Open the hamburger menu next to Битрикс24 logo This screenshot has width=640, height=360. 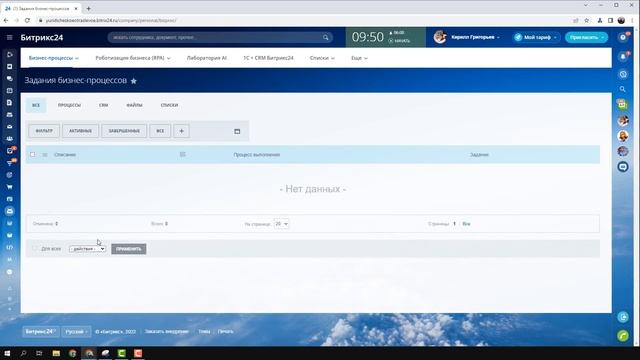point(9,38)
